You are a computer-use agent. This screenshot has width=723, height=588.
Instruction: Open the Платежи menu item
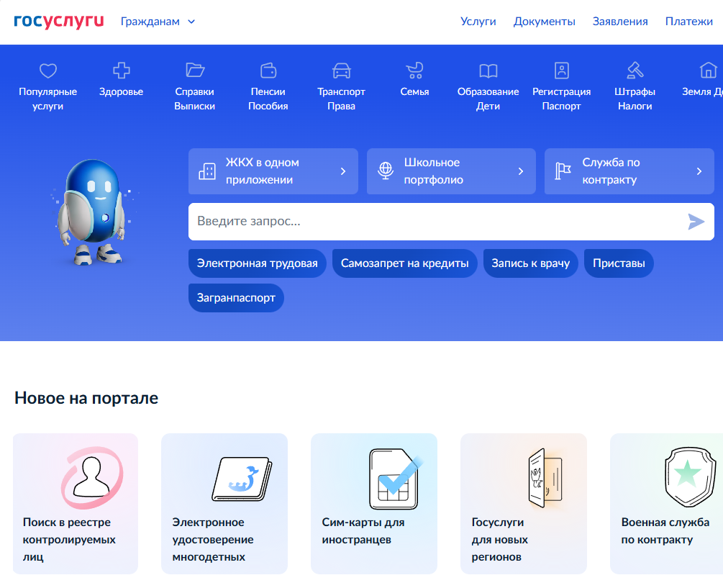coord(688,21)
